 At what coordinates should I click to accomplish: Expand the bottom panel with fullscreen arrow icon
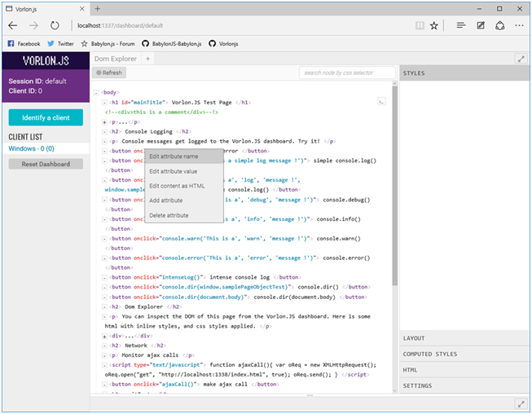[x=521, y=404]
